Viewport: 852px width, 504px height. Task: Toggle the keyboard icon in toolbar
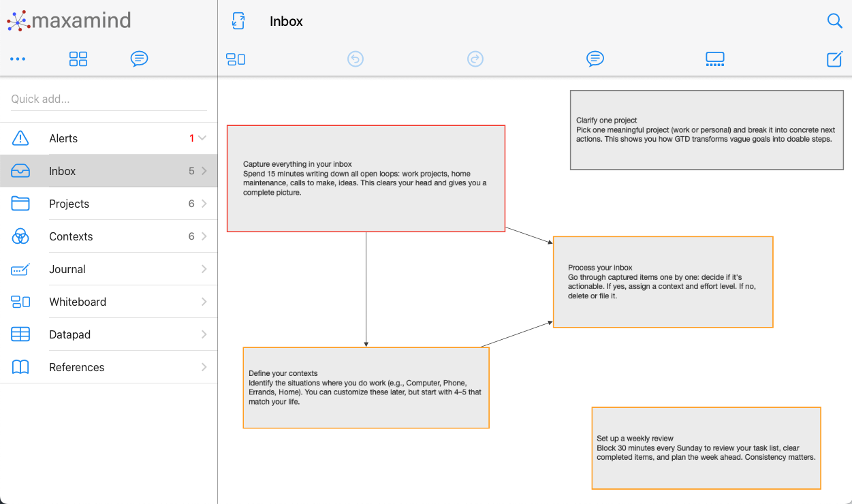(x=714, y=59)
